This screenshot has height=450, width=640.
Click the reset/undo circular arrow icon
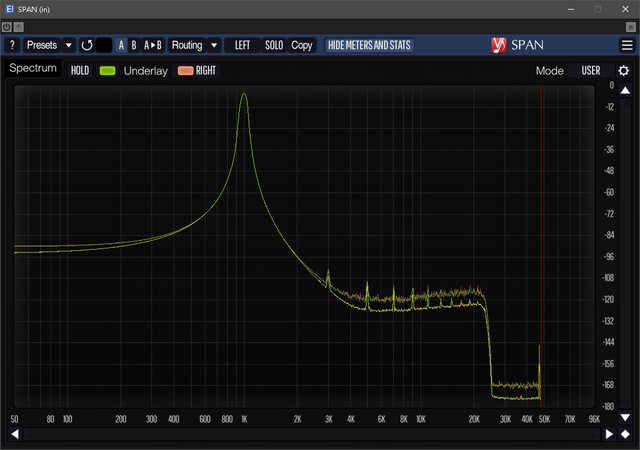coord(86,45)
